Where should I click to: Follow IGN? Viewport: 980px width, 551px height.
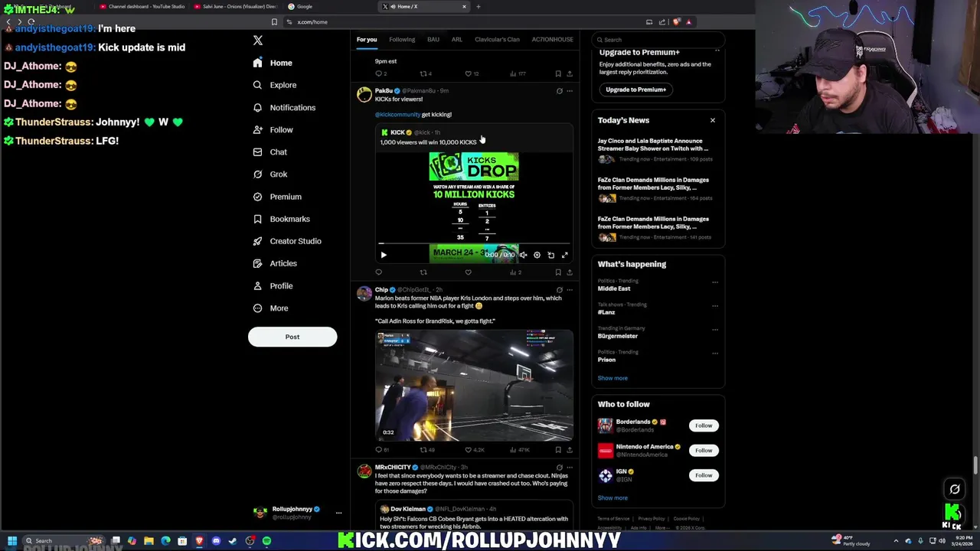click(704, 475)
